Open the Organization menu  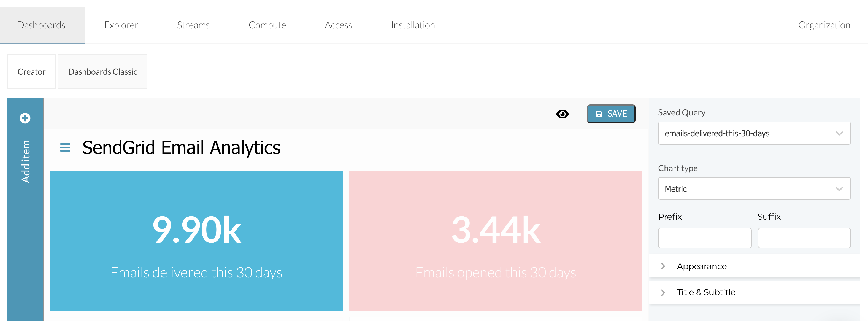click(x=824, y=25)
